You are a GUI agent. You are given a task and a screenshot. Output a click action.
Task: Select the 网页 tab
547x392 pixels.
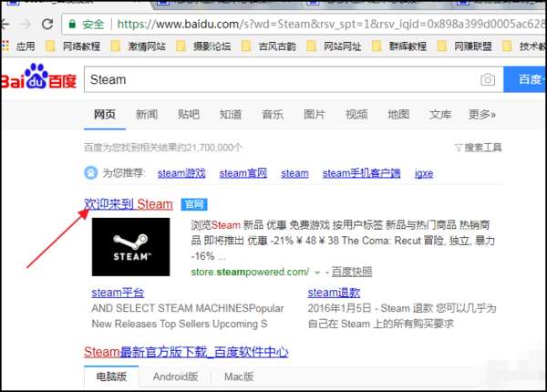coord(105,114)
